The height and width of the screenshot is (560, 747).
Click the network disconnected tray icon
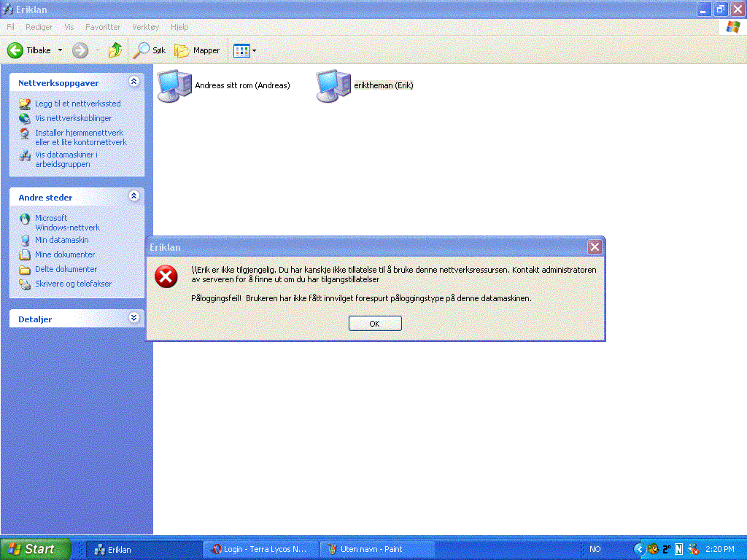tap(693, 549)
